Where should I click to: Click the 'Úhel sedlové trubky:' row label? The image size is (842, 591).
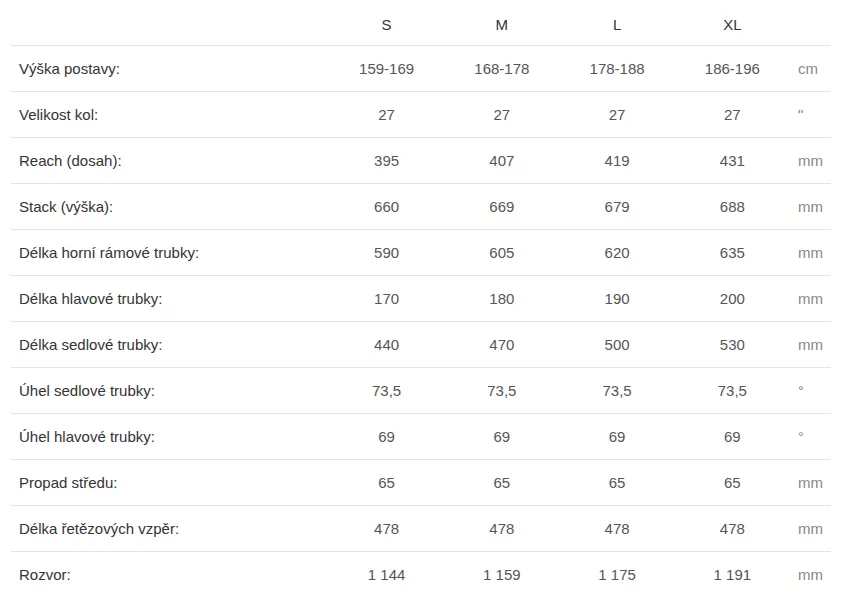tap(87, 391)
